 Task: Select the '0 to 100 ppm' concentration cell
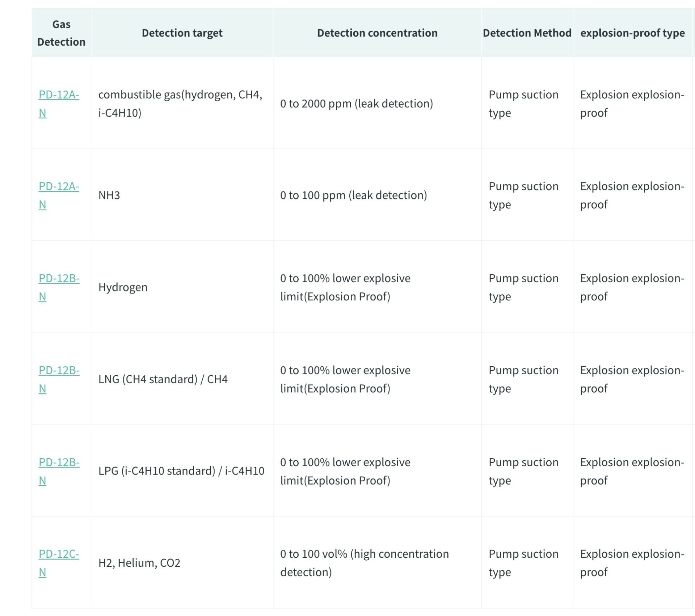(377, 195)
